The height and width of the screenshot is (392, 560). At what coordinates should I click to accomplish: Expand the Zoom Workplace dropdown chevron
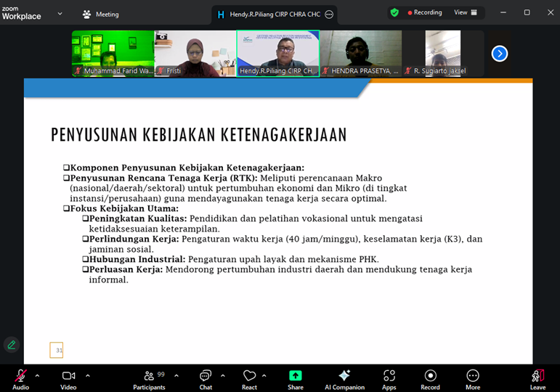click(60, 14)
